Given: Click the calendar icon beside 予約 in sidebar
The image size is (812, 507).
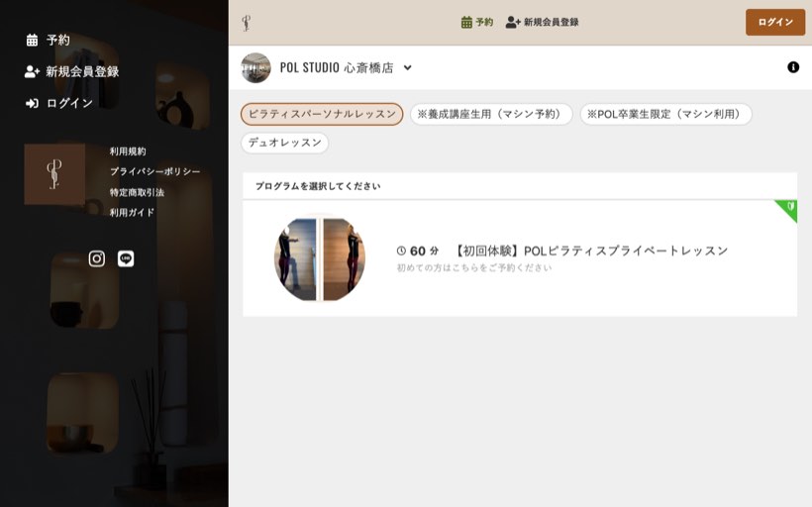Looking at the screenshot, I should coord(32,40).
